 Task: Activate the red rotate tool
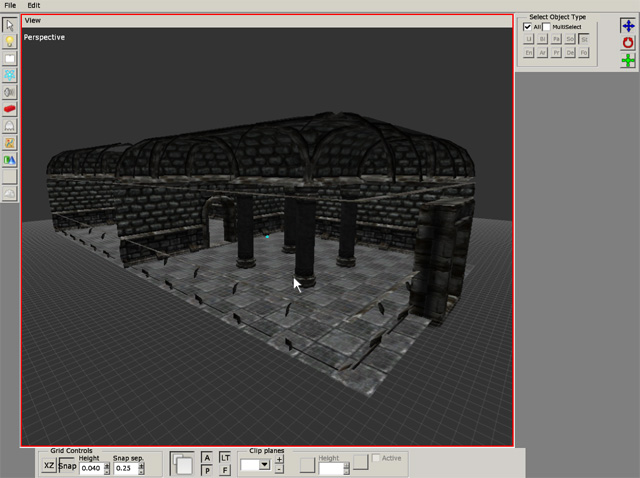(628, 43)
